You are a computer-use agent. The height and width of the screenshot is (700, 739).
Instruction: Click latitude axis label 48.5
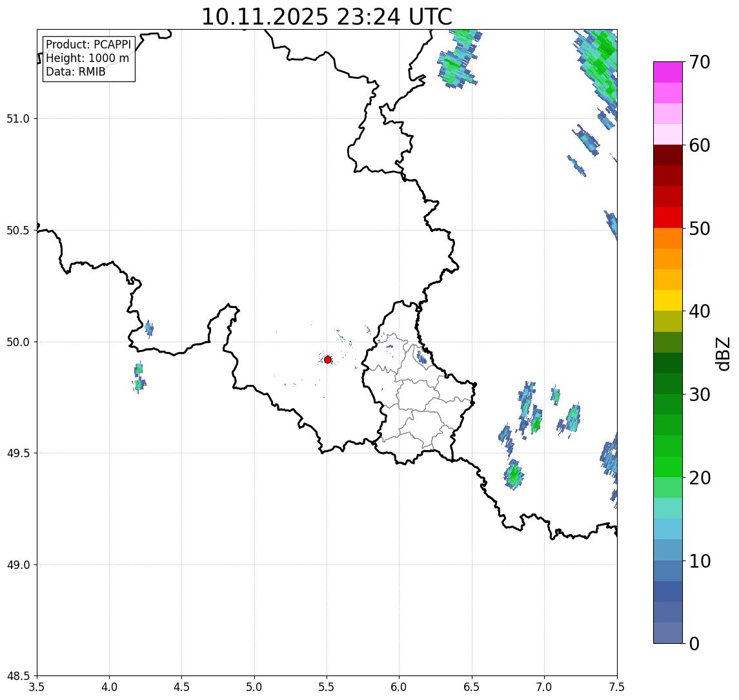click(18, 676)
